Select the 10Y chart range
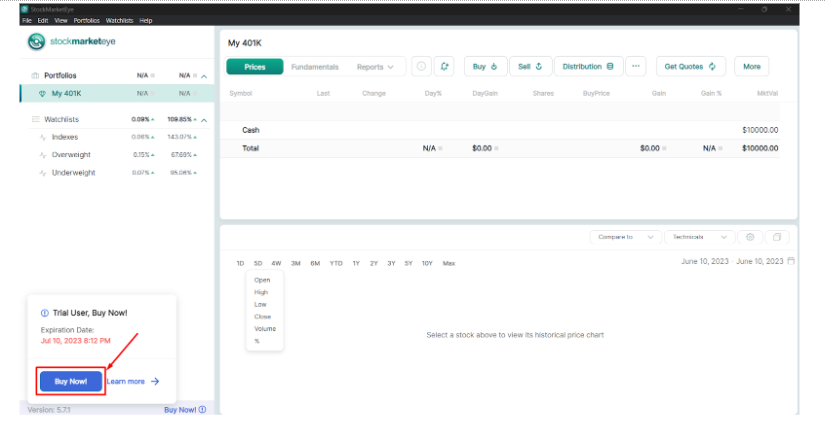This screenshot has height=436, width=826. click(427, 263)
